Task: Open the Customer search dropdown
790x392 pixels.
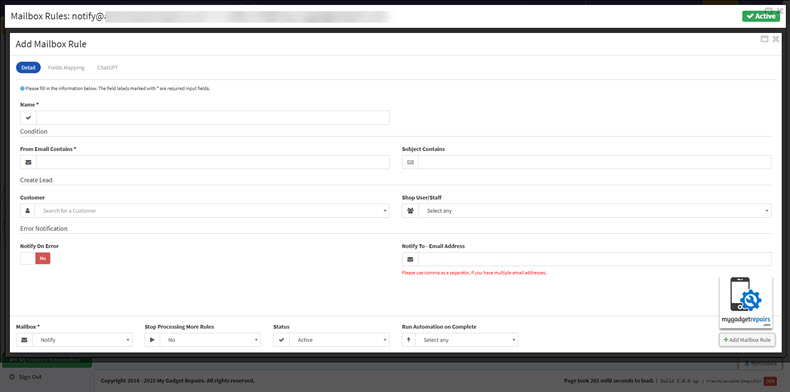Action: (x=212, y=211)
